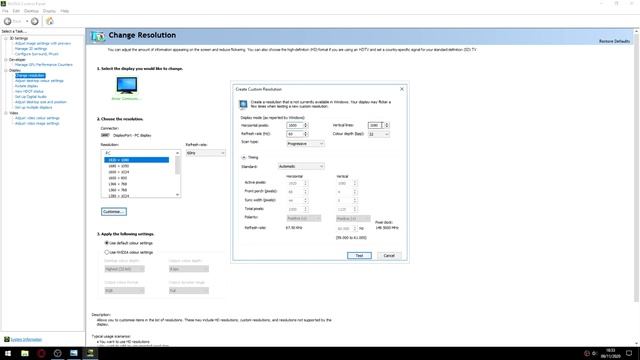Open the Help menu
The image size is (640, 360).
coord(64,11)
